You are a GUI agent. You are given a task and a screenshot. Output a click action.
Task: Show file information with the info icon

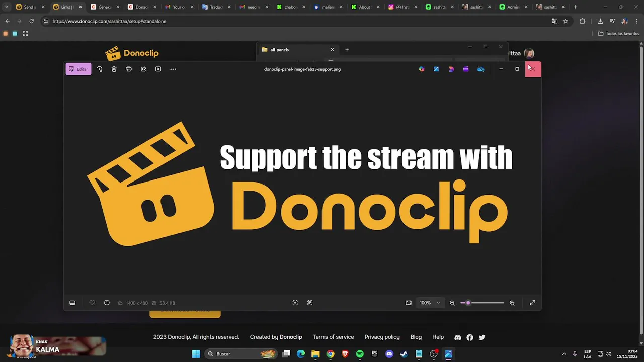[107, 303]
